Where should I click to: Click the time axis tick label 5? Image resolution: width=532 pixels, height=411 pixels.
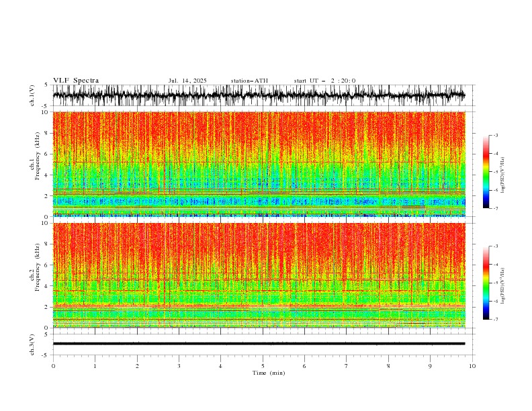pyautogui.click(x=263, y=366)
